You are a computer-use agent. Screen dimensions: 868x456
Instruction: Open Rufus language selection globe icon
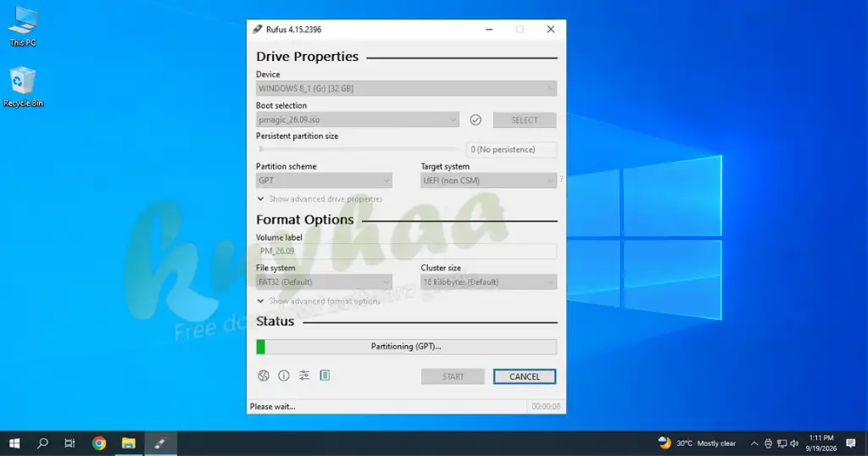tap(264, 375)
